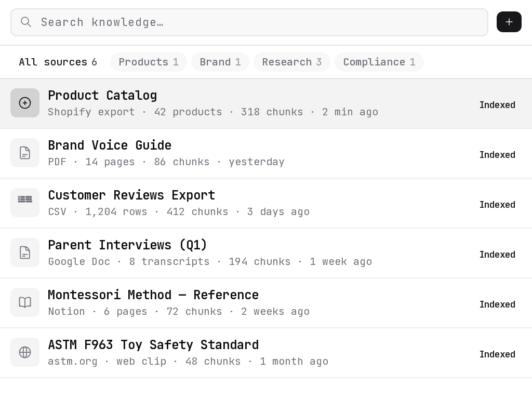Click the Parent Interviews (Q1) document icon
The width and height of the screenshot is (532, 399).
[x=25, y=252]
